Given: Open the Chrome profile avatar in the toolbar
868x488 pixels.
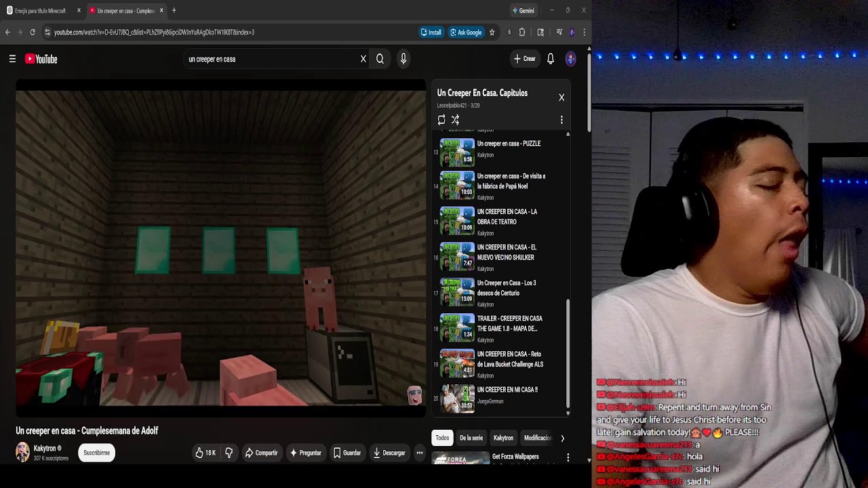Looking at the screenshot, I should pos(572,32).
